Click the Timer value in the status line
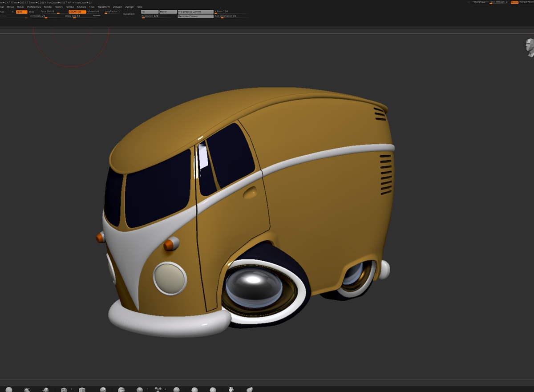The image size is (534, 392). [37, 3]
